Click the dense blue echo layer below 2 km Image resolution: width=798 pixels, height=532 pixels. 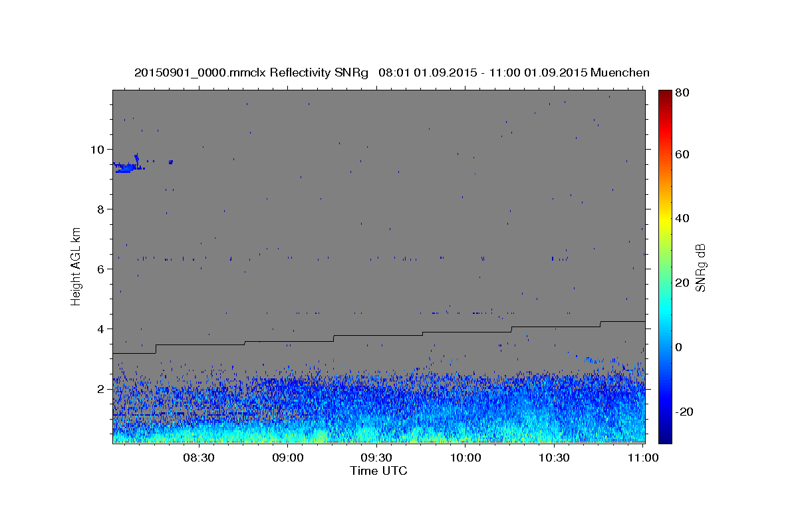tap(378, 409)
